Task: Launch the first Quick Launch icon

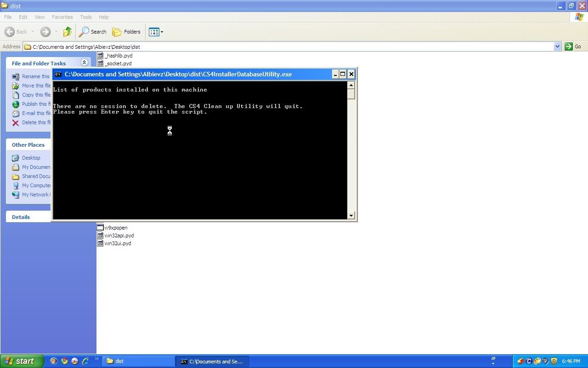Action: (54, 361)
